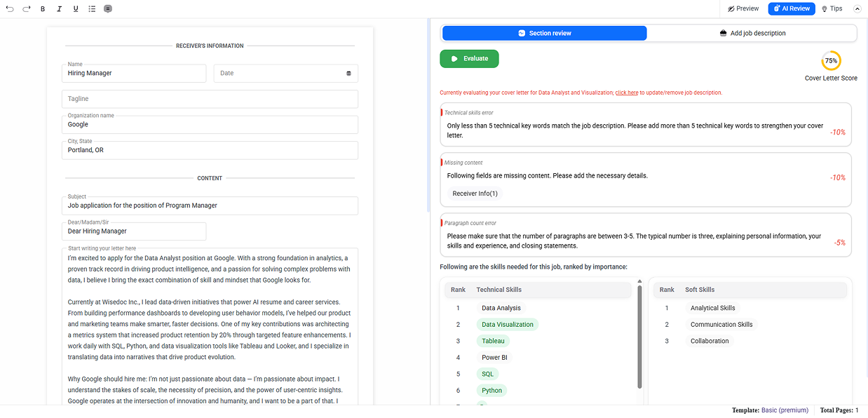
Task: Select the Communication Skills tag
Action: [721, 325]
